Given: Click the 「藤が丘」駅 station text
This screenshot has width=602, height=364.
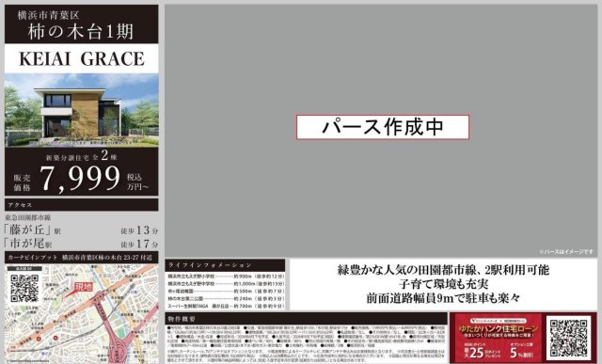Looking at the screenshot, I should (32, 230).
